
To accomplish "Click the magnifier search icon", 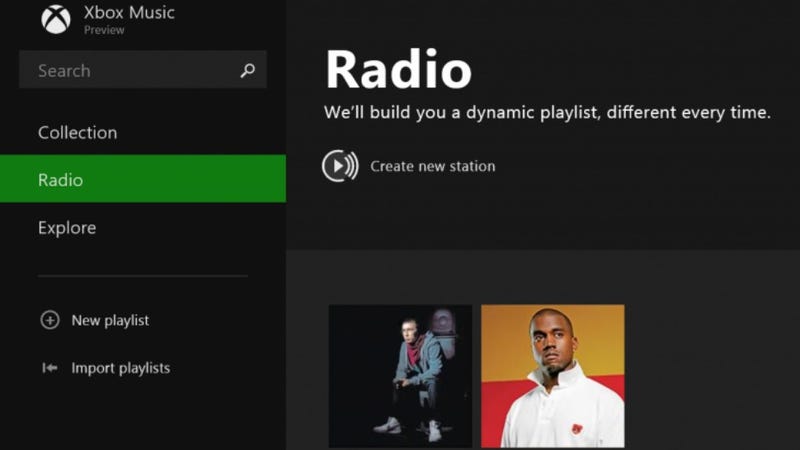I will pos(247,70).
